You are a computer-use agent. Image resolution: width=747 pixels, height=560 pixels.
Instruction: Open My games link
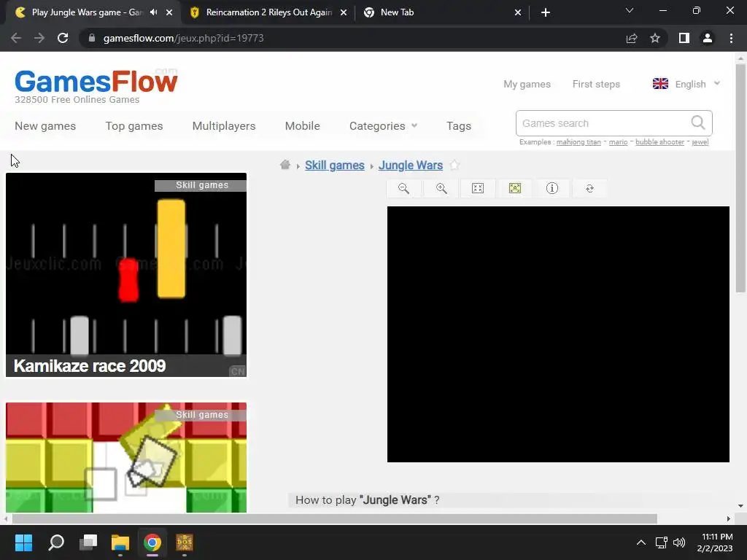(x=527, y=84)
